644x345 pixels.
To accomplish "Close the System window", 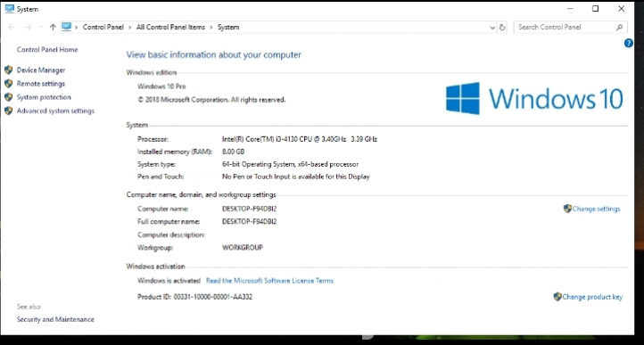I will point(622,9).
